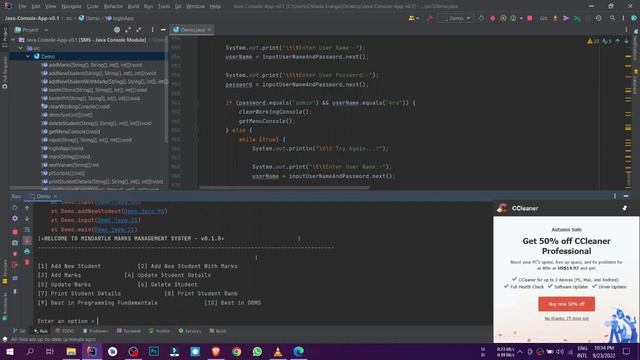
Task: Click the profiler run icon
Action: tap(513, 18)
